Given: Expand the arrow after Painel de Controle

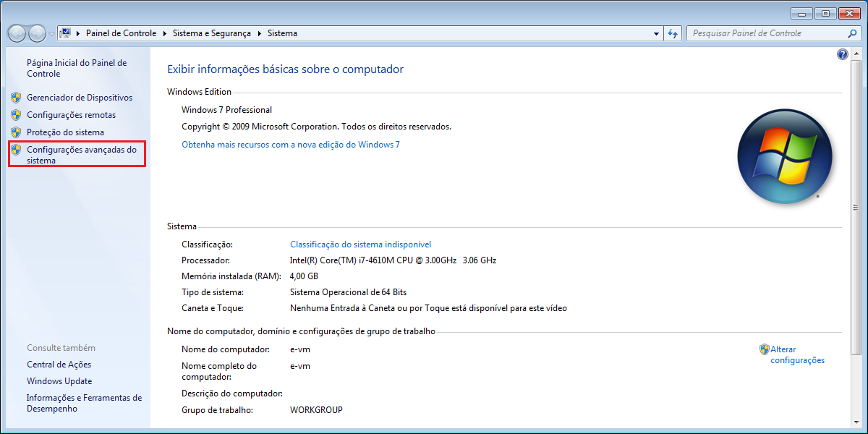Looking at the screenshot, I should 164,33.
